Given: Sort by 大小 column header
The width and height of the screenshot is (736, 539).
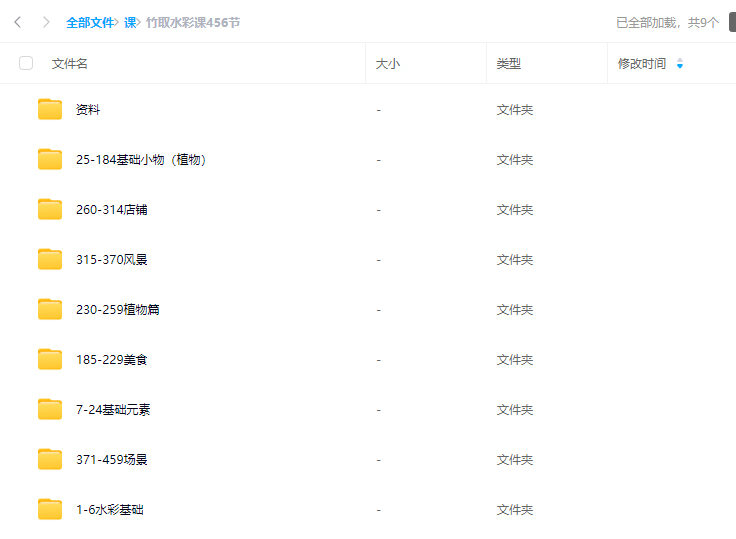Looking at the screenshot, I should click(387, 63).
